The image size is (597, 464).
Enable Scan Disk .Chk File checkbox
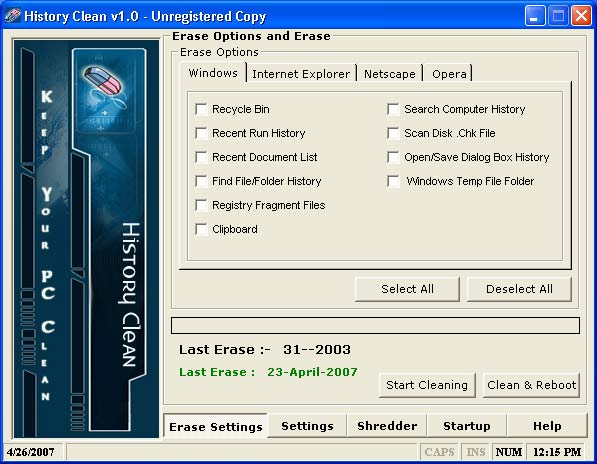click(393, 133)
